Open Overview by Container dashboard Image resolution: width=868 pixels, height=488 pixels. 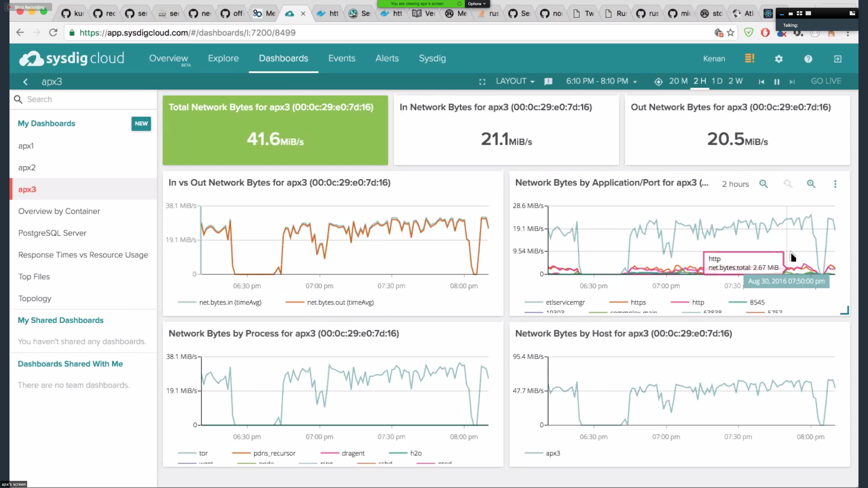[83, 211]
